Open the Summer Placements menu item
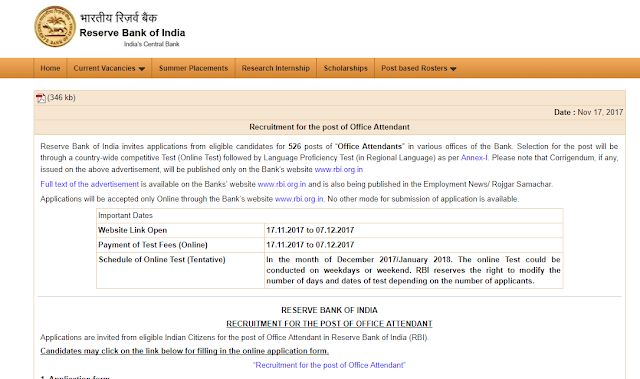The height and width of the screenshot is (379, 640). [x=193, y=68]
